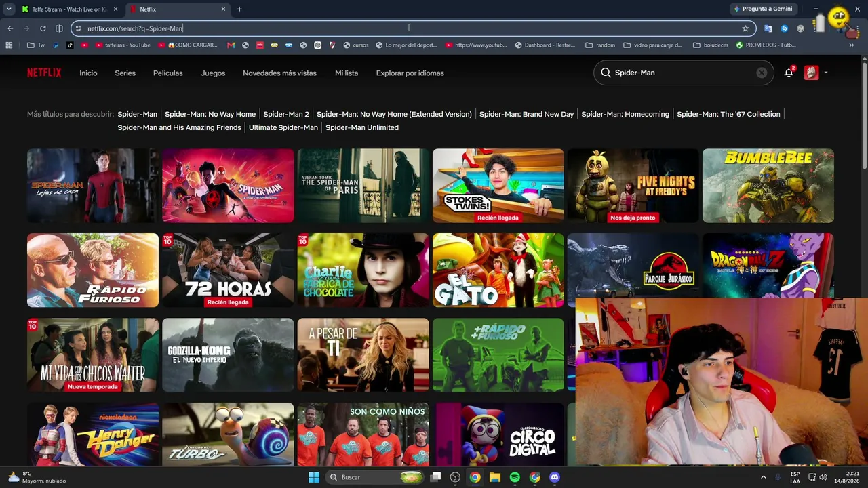Image resolution: width=868 pixels, height=488 pixels.
Task: Click Pregunta a Gemini button
Action: pos(762,9)
